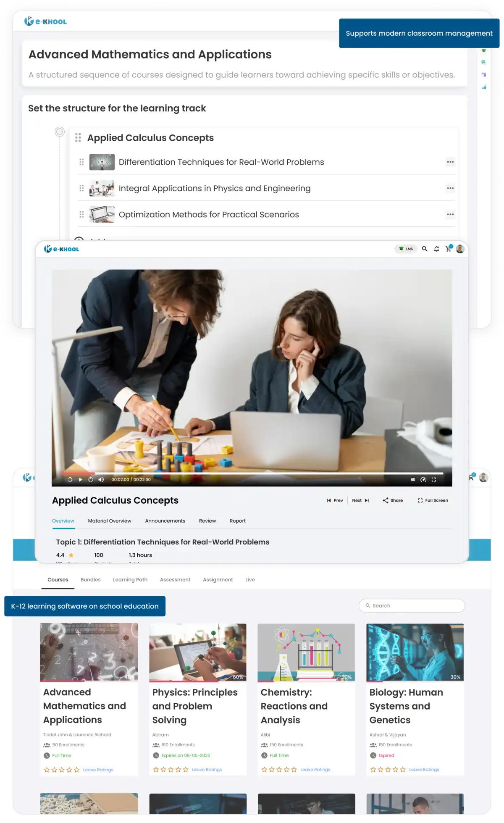504x823 pixels.
Task: Go to previous lesson with Prev
Action: [x=335, y=500]
